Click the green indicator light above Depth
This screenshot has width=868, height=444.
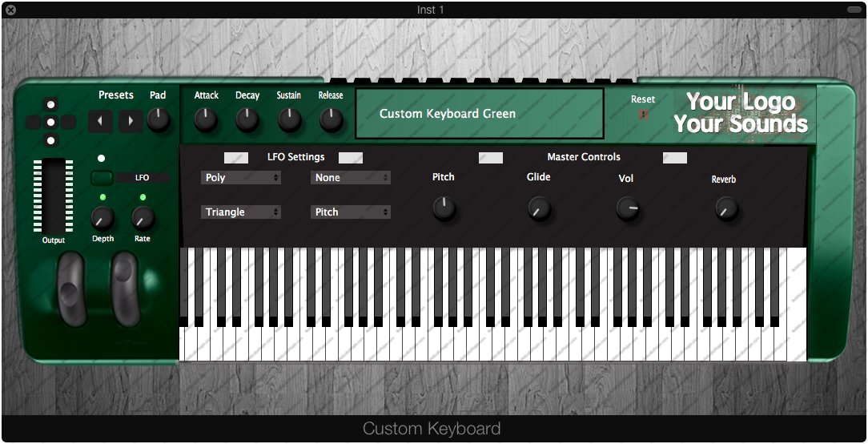[x=102, y=197]
